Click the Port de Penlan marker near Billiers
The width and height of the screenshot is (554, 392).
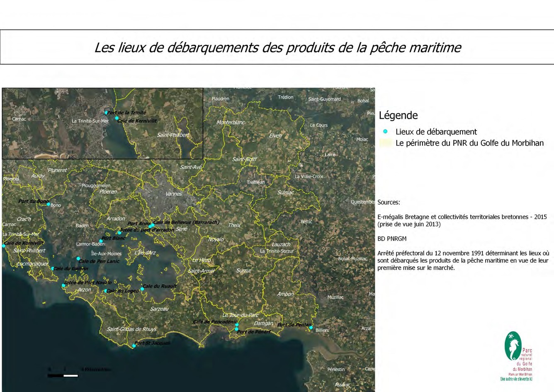tap(311, 328)
